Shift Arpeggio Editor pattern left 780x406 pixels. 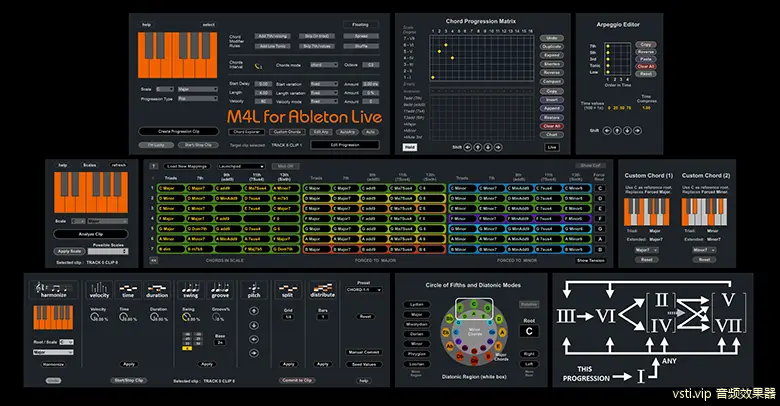607,130
